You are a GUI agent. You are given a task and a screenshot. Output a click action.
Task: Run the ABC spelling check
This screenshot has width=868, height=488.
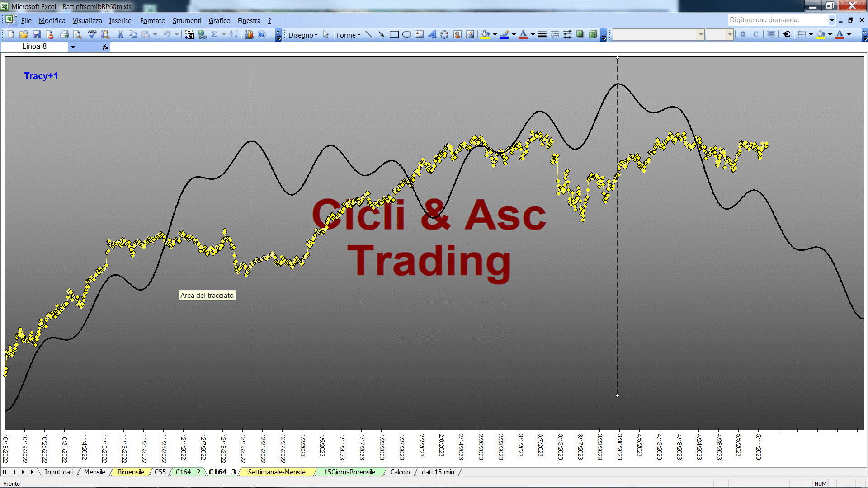[92, 35]
